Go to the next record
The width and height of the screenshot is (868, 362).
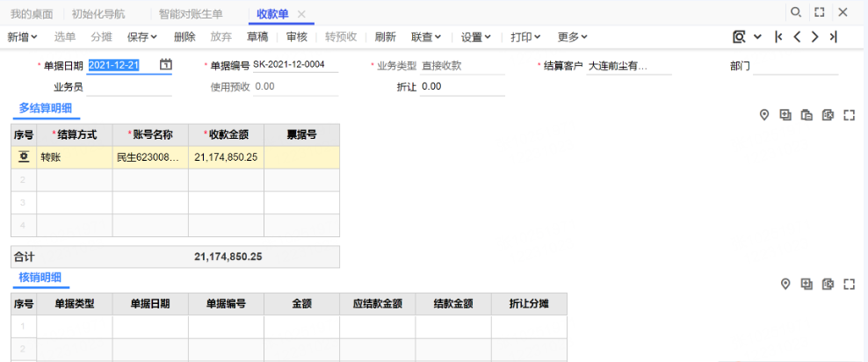(814, 37)
